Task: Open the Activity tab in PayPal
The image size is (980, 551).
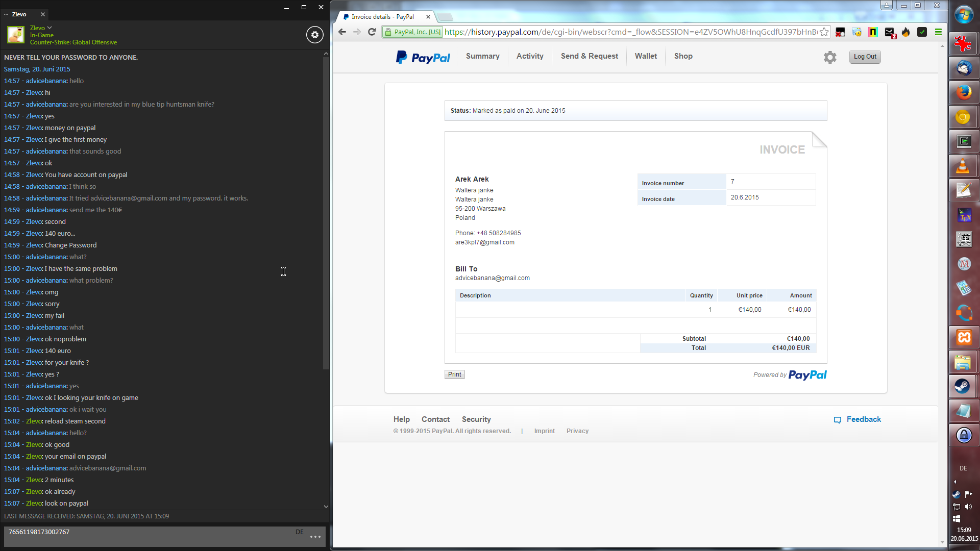Action: tap(529, 56)
